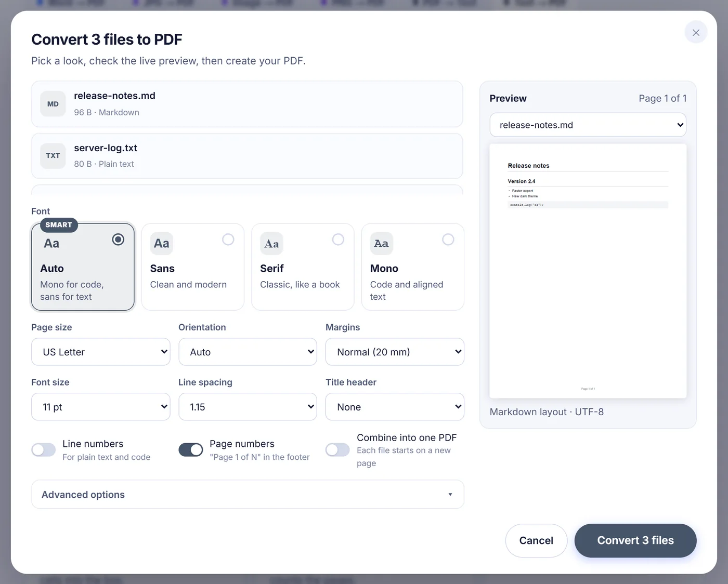Click the SMART badge on Auto font
This screenshot has width=728, height=584.
[59, 224]
